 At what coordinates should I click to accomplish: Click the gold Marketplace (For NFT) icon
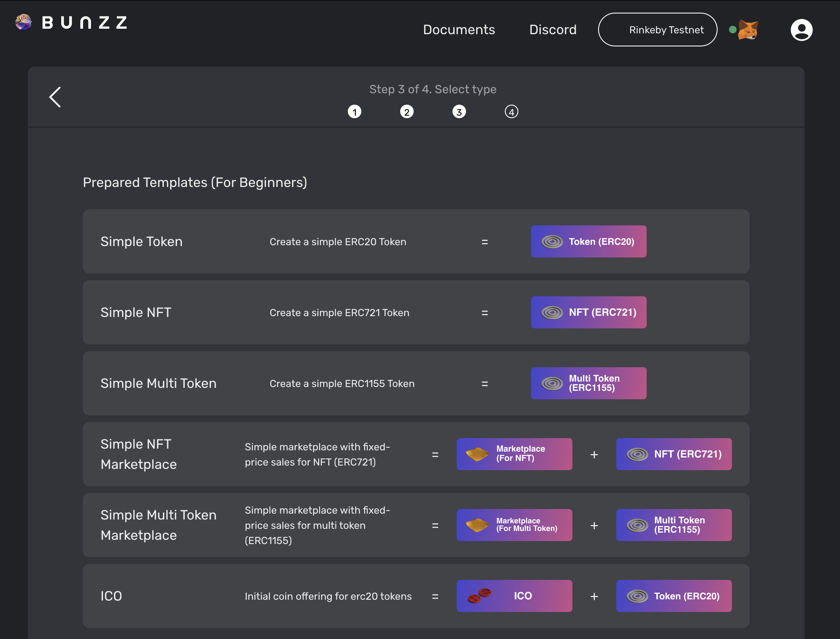[477, 454]
